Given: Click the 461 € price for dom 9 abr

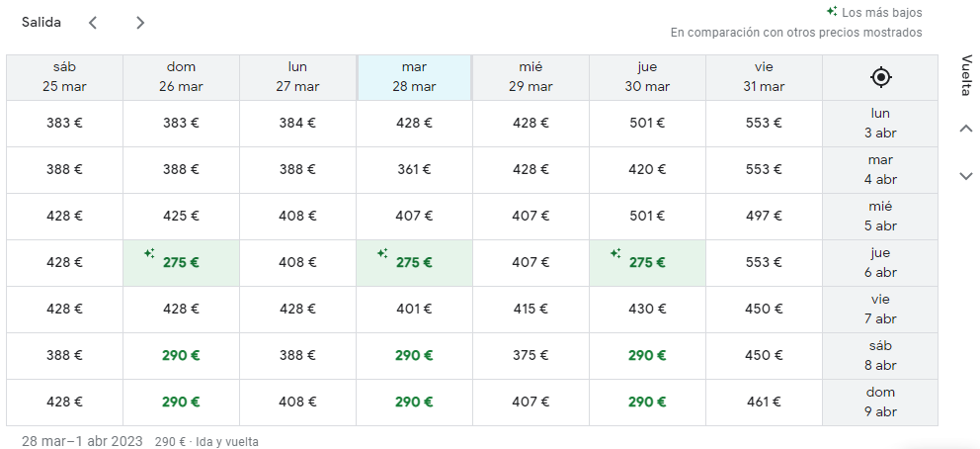Looking at the screenshot, I should [764, 403].
